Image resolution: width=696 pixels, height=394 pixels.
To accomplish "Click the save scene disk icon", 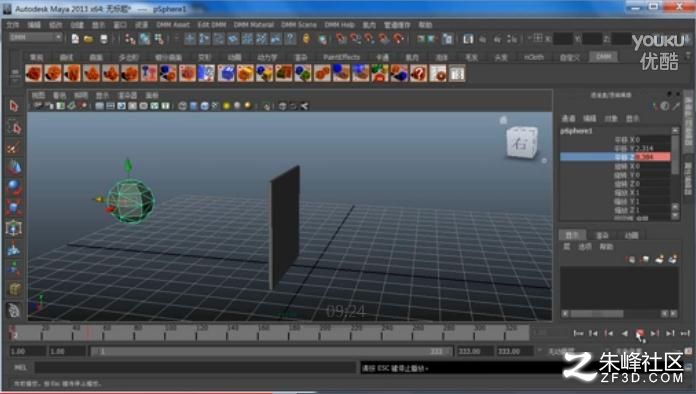I will click(103, 39).
